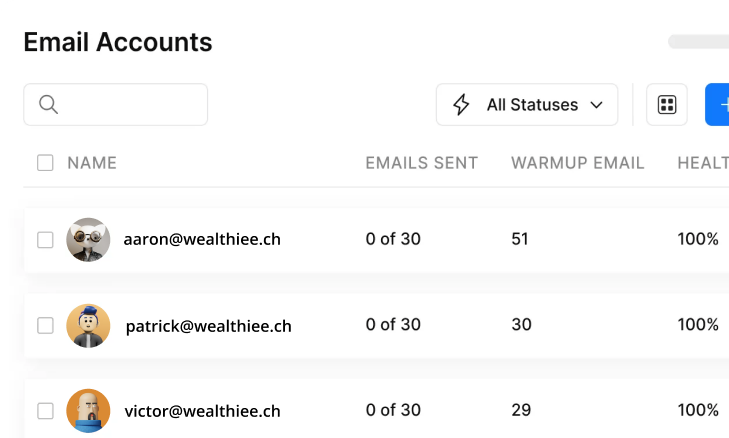Screen dimensions: 729x438
Task: Select the patrick@wealthiee.ch row checkbox
Action: point(45,325)
